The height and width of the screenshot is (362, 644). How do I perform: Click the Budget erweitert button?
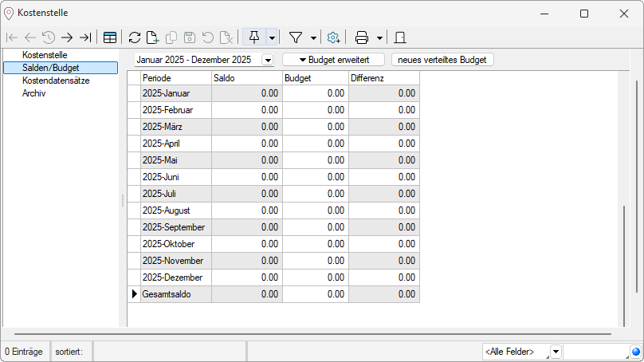point(333,60)
